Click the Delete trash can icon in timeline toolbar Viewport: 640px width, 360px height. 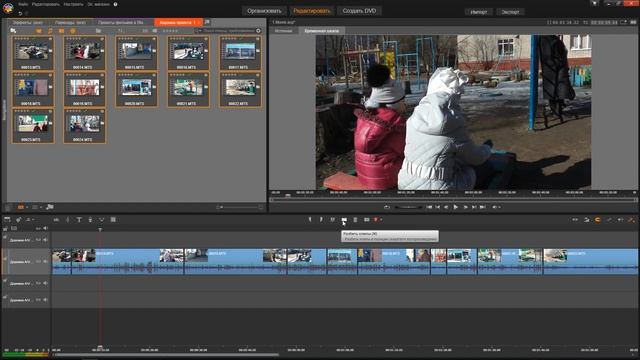[x=356, y=220]
